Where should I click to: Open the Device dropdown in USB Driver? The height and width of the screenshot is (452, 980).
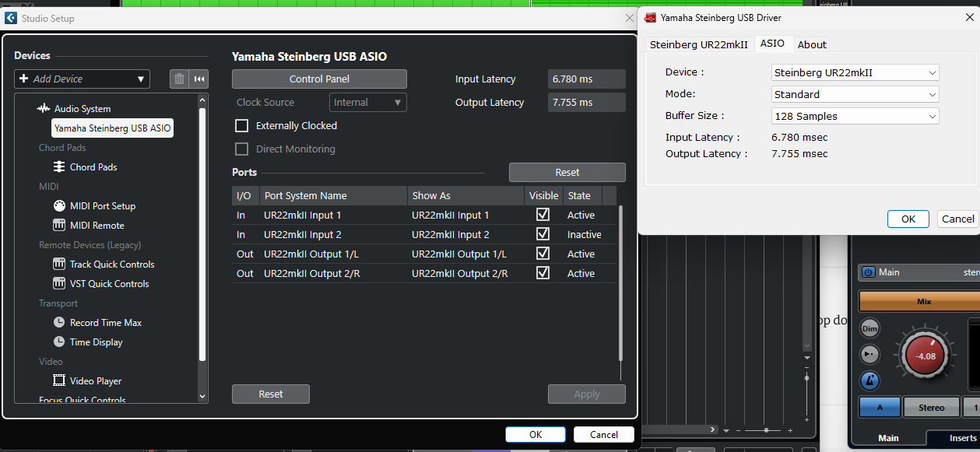(x=855, y=72)
